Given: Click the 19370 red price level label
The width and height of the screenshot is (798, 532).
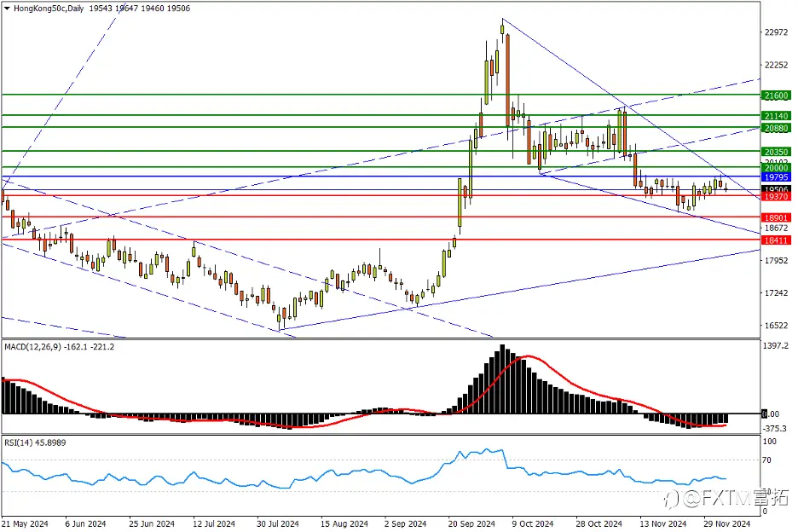Looking at the screenshot, I should 776,196.
